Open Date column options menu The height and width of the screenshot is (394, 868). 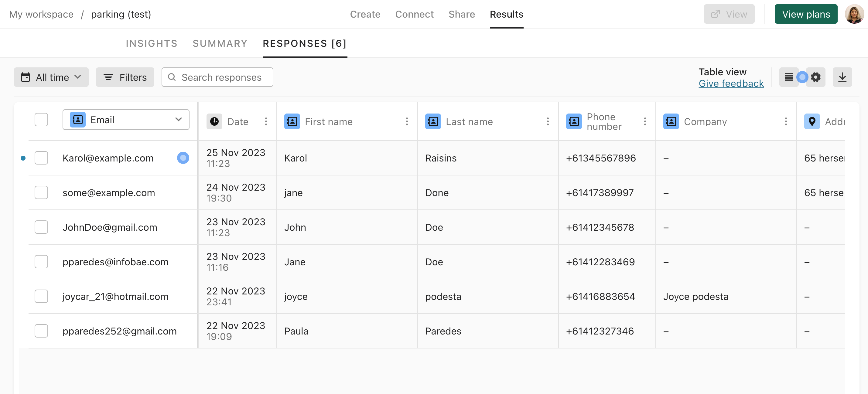click(266, 121)
